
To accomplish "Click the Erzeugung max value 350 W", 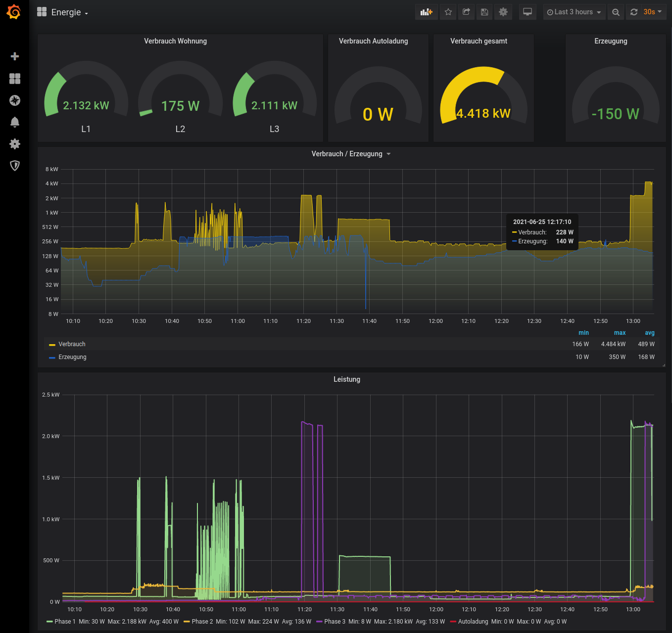I will [x=617, y=357].
